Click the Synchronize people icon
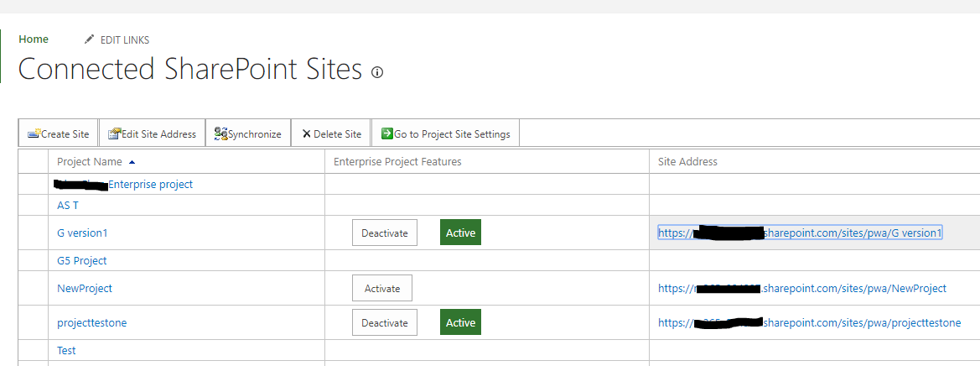Image resolution: width=980 pixels, height=366 pixels. point(220,133)
